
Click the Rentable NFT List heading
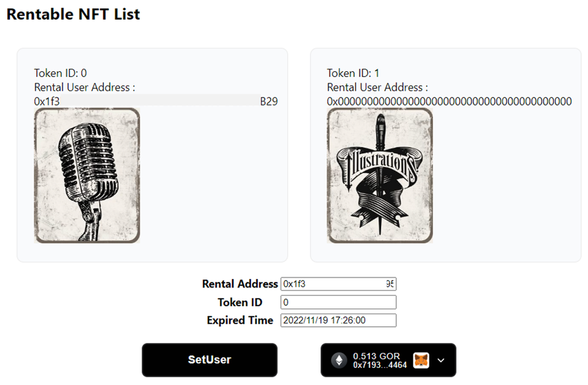pyautogui.click(x=73, y=14)
